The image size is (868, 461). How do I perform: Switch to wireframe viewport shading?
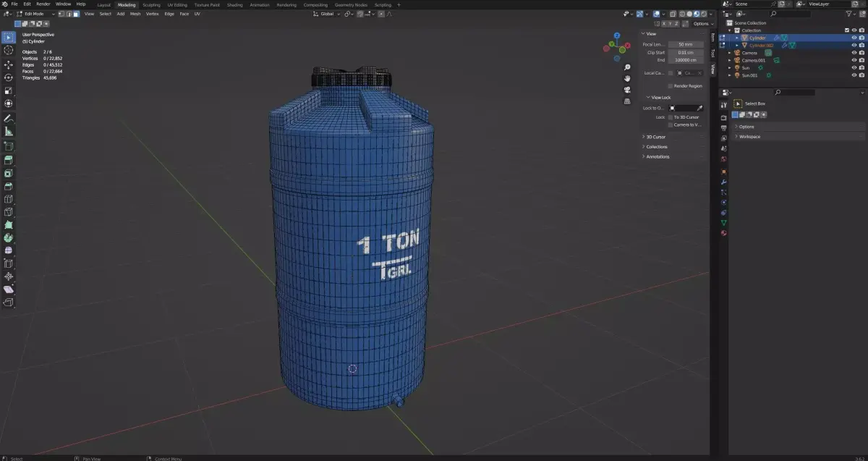point(682,14)
